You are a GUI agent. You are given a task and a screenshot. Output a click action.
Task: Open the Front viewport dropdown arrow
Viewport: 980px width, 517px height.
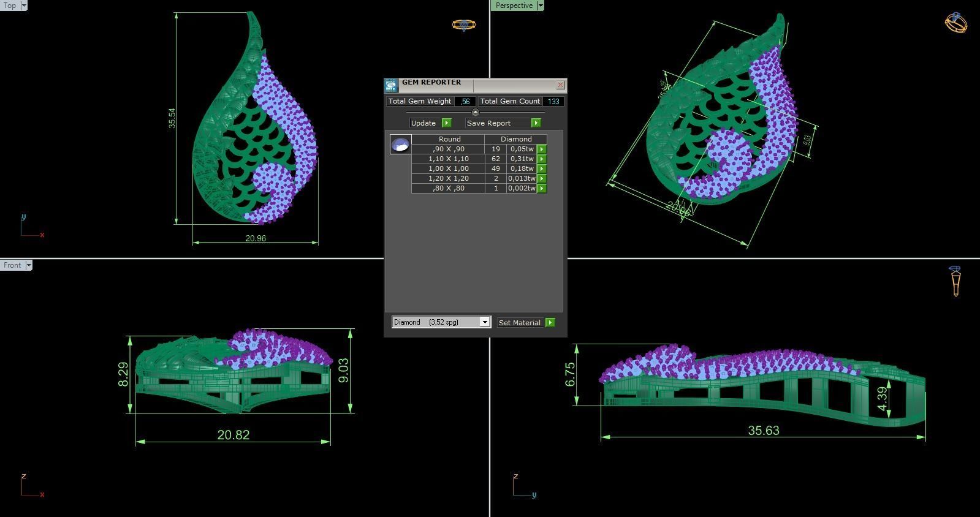coord(28,265)
